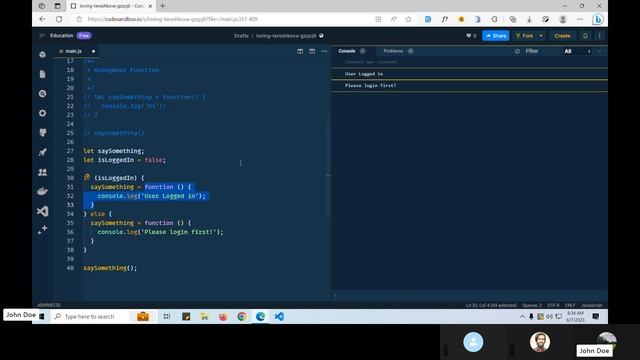Click the heart likes counter

click(x=471, y=36)
